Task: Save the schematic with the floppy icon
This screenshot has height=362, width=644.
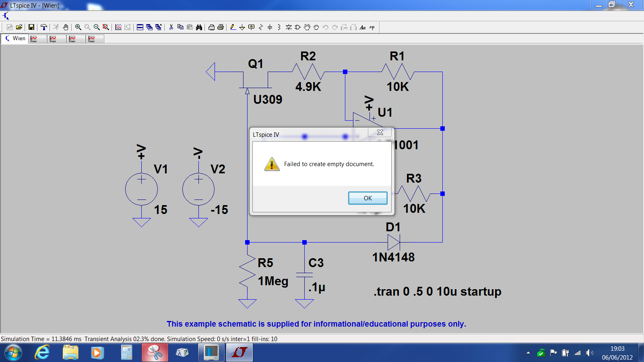Action: click(x=31, y=27)
